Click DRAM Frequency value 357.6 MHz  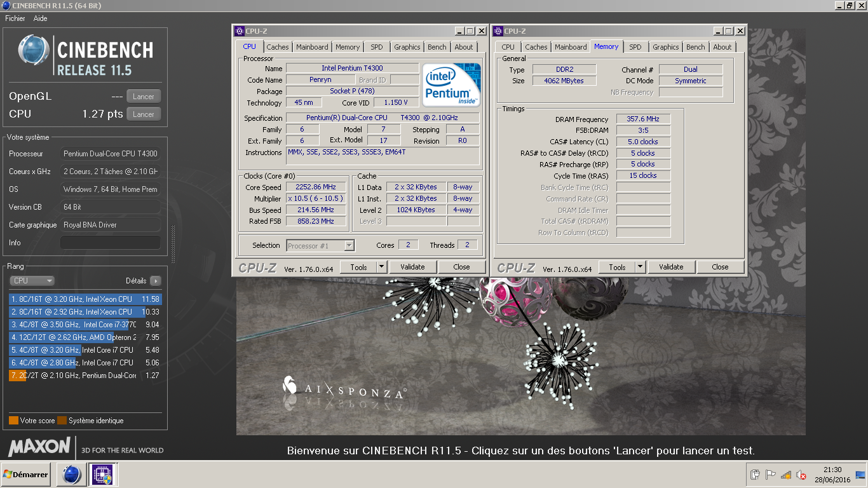643,119
